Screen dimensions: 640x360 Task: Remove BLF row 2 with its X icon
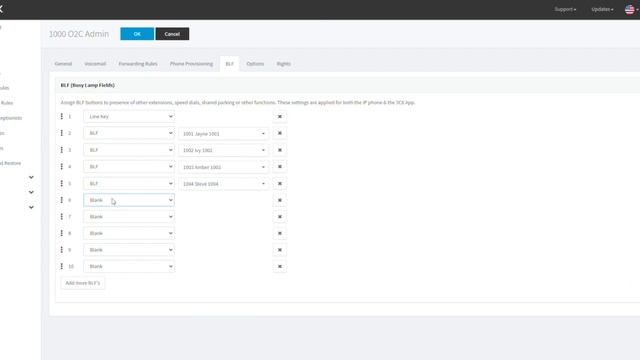pos(280,133)
